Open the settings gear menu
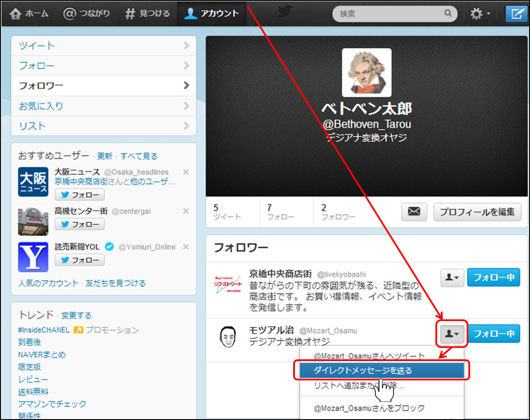This screenshot has height=420, width=530. (x=479, y=14)
